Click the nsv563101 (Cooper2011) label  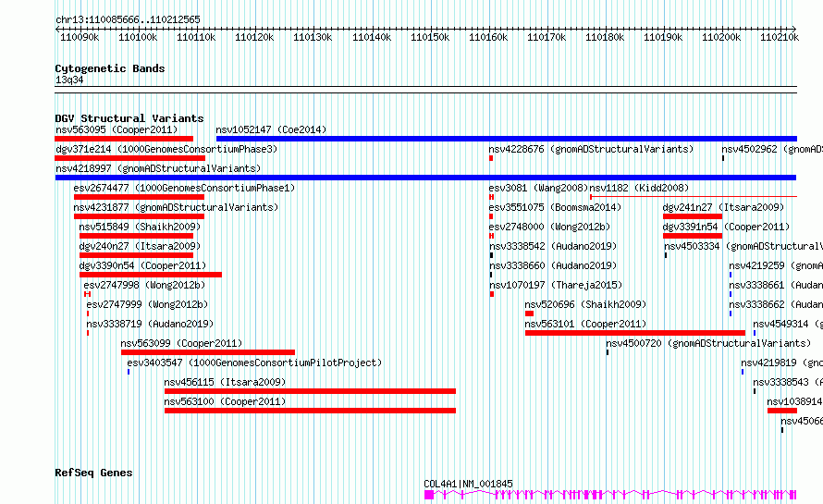(x=585, y=324)
